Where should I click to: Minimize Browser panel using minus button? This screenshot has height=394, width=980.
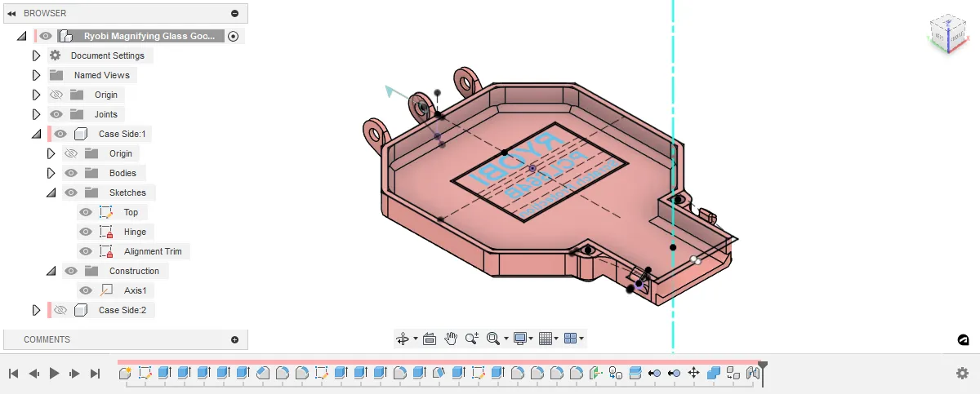coord(235,13)
